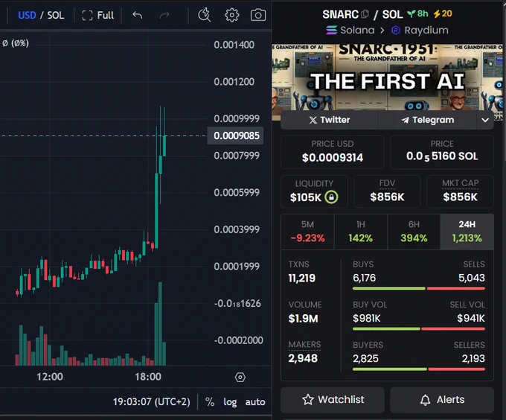Viewport: 506px width, 420px height.
Task: Click the Twitter X logo icon
Action: click(x=313, y=120)
